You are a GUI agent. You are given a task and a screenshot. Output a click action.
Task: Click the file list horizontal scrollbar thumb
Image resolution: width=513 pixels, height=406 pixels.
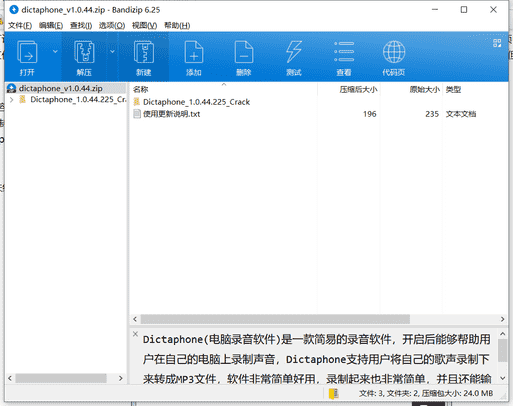coord(275,319)
